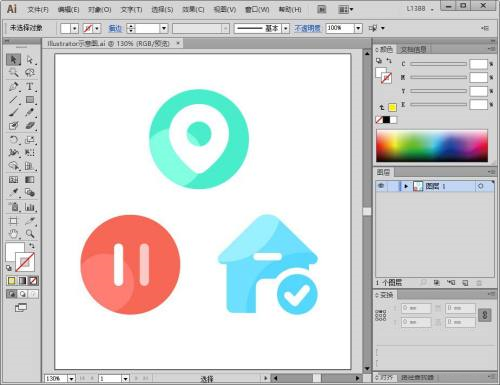The image size is (500, 385).
Task: Switch to the 文档信息 panel tab
Action: [413, 50]
